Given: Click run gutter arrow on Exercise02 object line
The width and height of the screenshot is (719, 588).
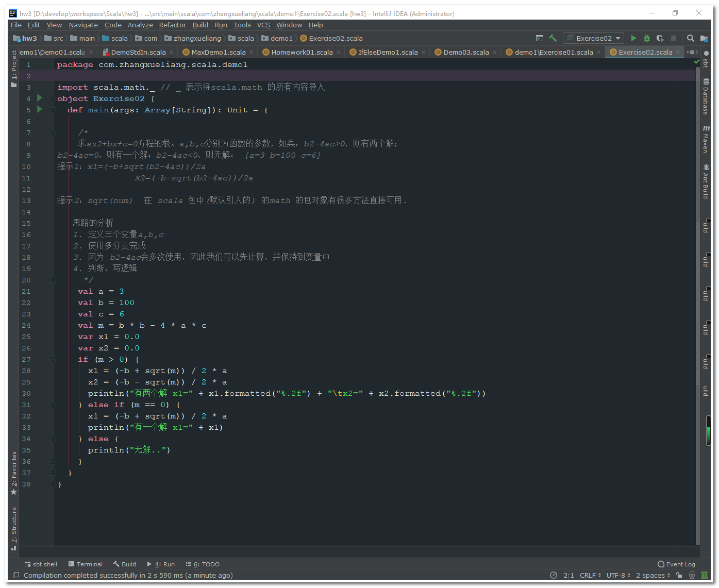Looking at the screenshot, I should pos(40,98).
